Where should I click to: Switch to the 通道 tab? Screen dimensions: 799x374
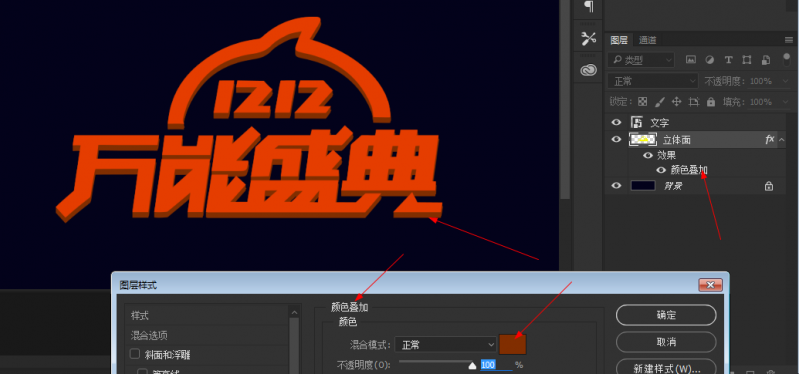click(x=648, y=40)
